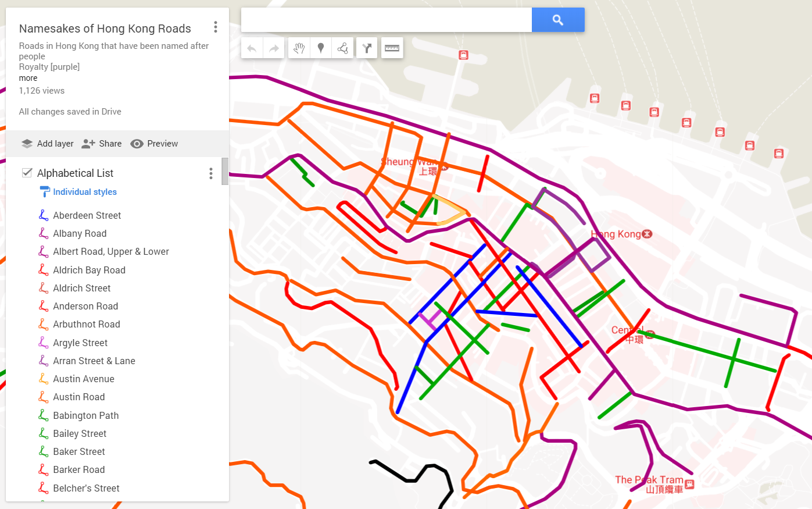The height and width of the screenshot is (509, 812).
Task: Click Babington Path's green line icon
Action: 44,415
